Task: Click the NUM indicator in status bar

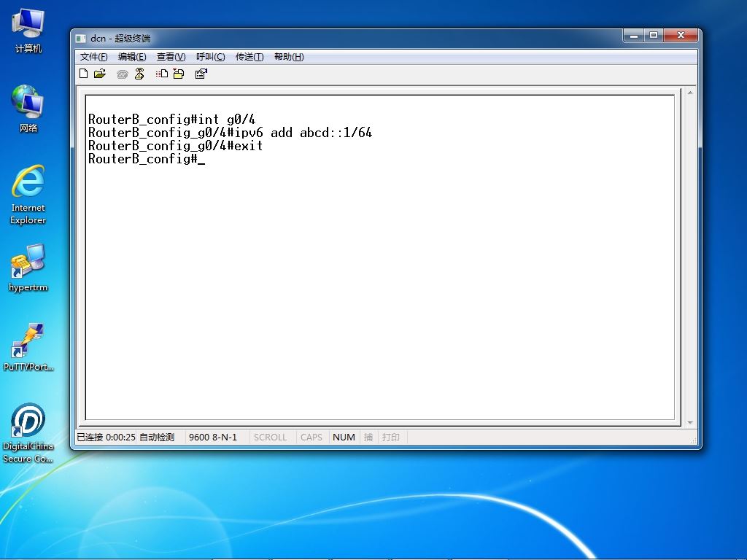Action: click(x=344, y=437)
